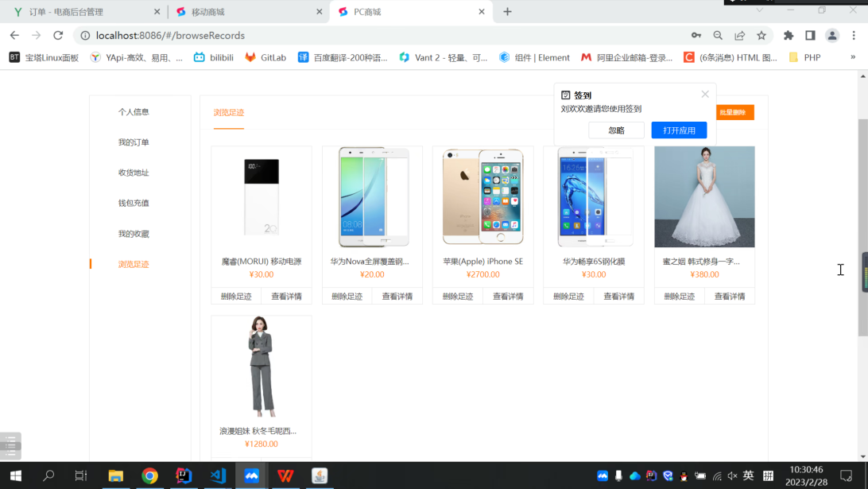Open the PHP bookmarks folder
Screen dimensions: 868x489
[x=805, y=57]
